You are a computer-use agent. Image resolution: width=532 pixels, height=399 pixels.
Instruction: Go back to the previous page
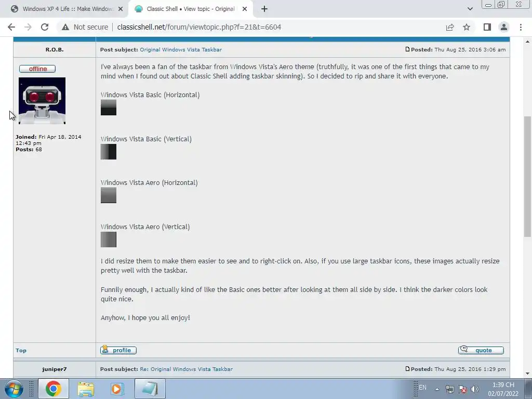click(x=11, y=27)
